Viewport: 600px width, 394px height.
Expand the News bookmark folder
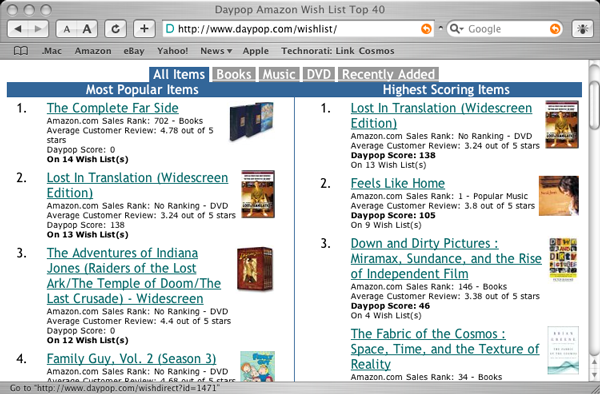coord(216,51)
